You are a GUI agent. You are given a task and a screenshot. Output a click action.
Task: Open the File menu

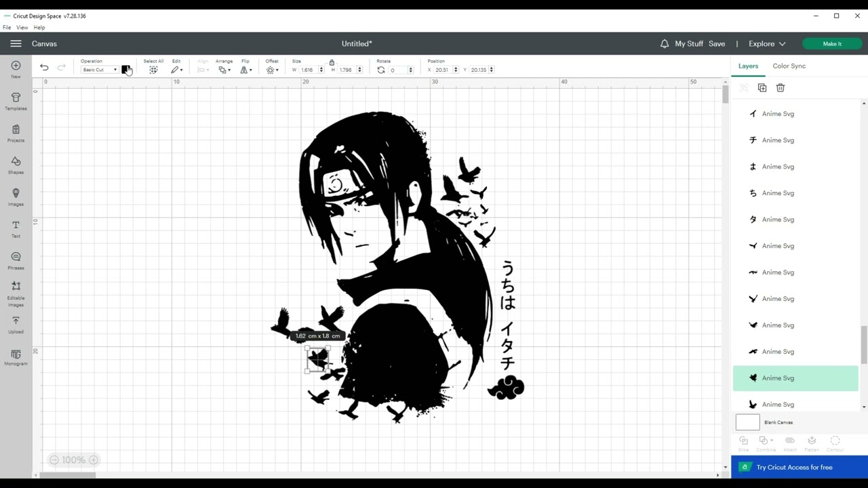[x=7, y=28]
